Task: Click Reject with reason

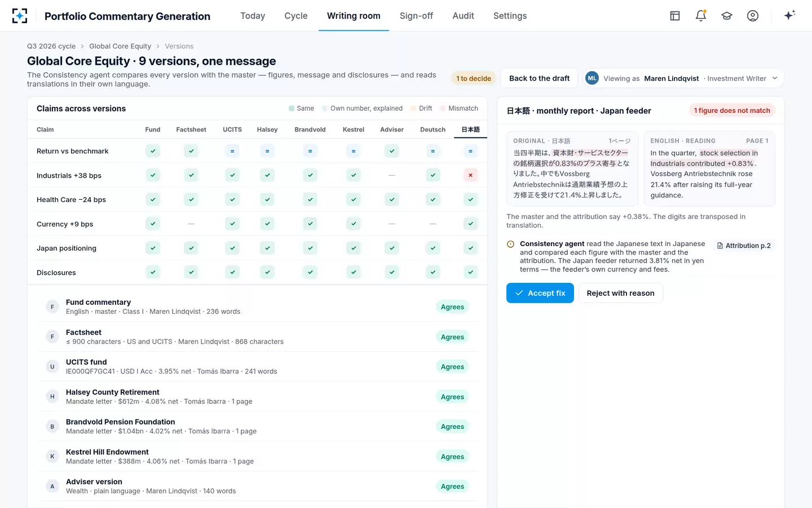Action: coord(620,293)
